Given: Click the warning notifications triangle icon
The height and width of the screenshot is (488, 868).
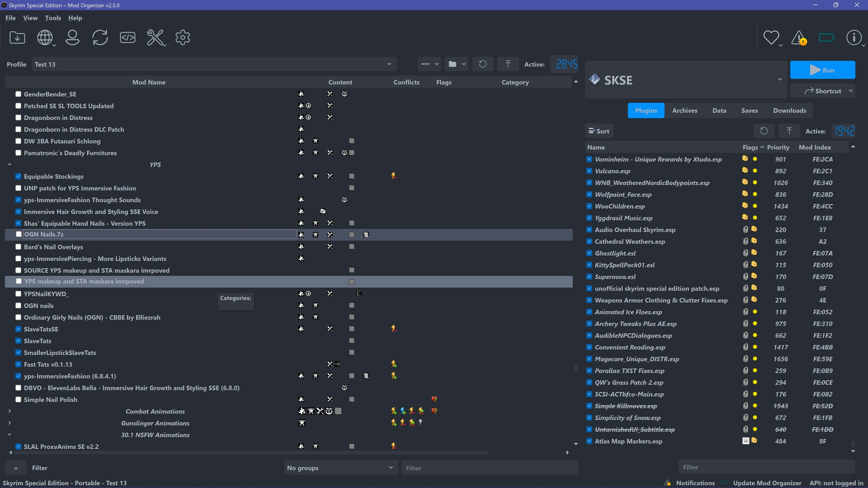Looking at the screenshot, I should click(799, 37).
